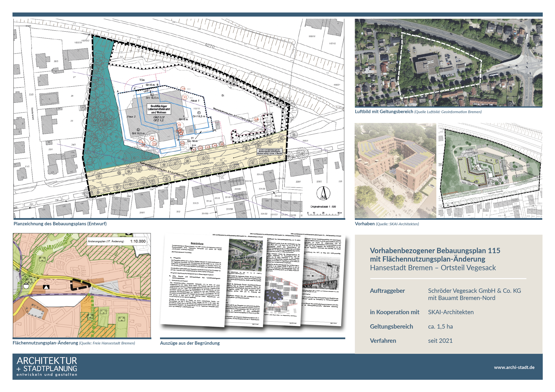Click the Architektur + Stadtplanung logo
The image size is (555, 392).
click(47, 366)
